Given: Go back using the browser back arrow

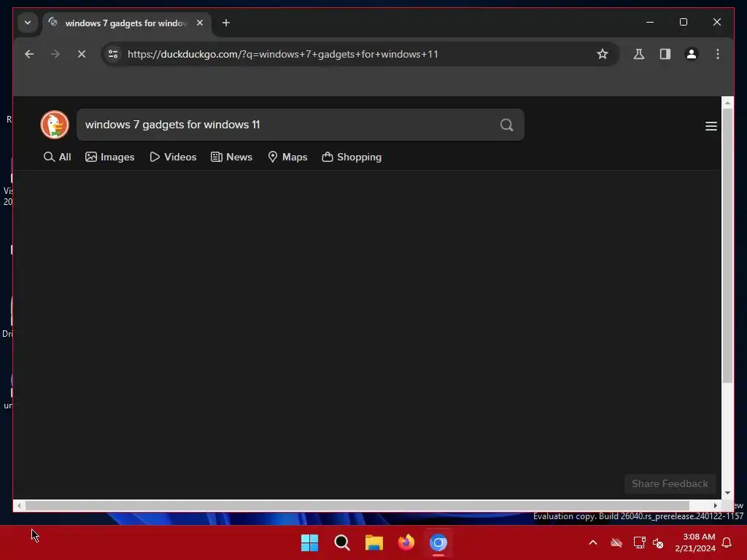Looking at the screenshot, I should pos(29,54).
